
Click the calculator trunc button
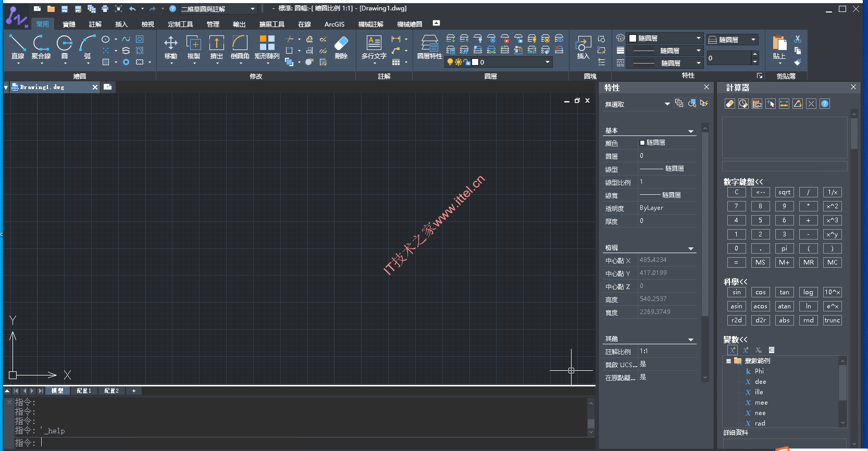[832, 320]
